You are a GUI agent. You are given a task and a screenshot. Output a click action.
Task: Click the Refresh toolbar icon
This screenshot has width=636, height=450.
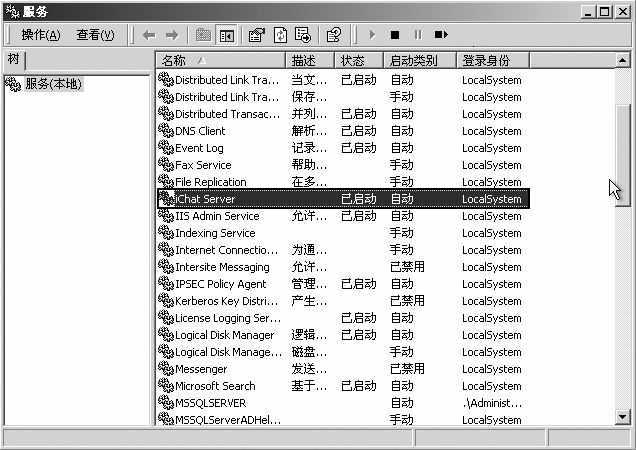click(279, 35)
